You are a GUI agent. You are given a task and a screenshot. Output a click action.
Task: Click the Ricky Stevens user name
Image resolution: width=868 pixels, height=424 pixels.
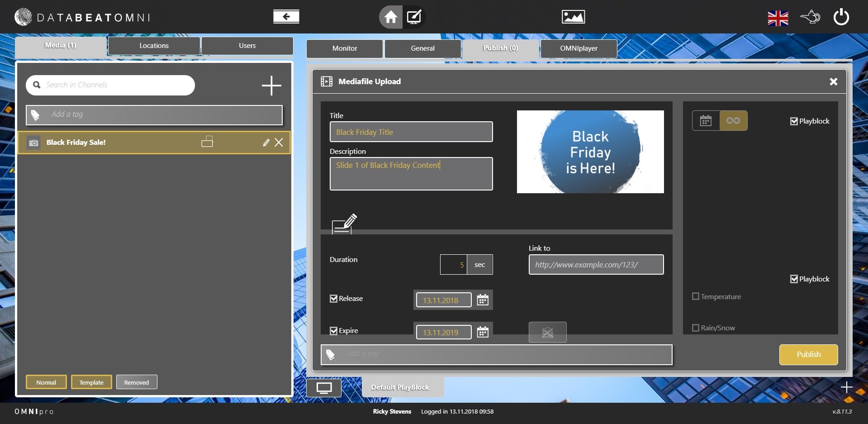click(x=392, y=412)
